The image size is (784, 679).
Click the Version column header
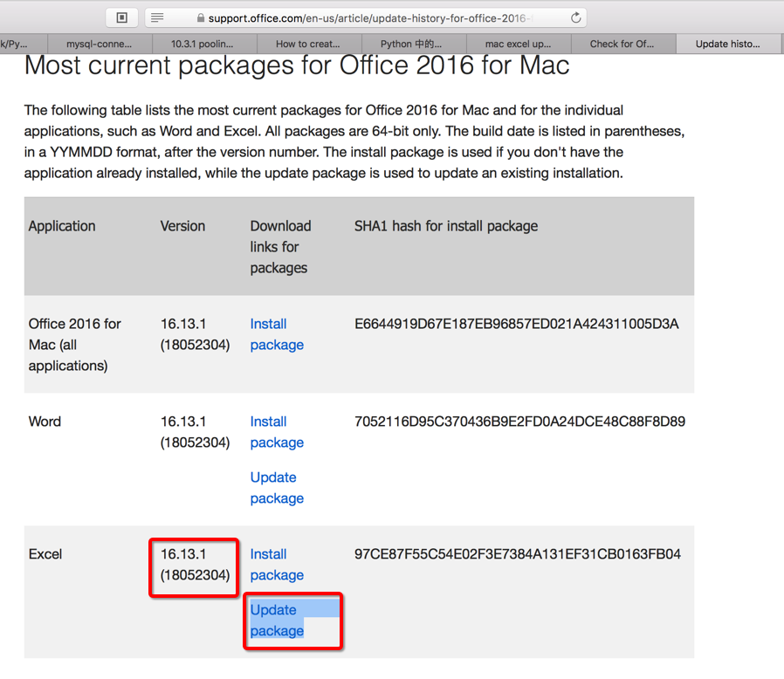[x=182, y=226]
